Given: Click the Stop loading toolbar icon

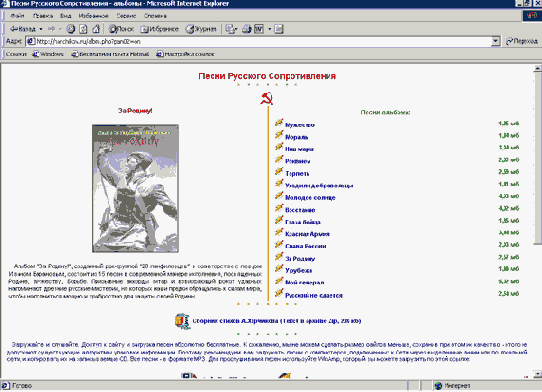Looking at the screenshot, I should point(71,29).
